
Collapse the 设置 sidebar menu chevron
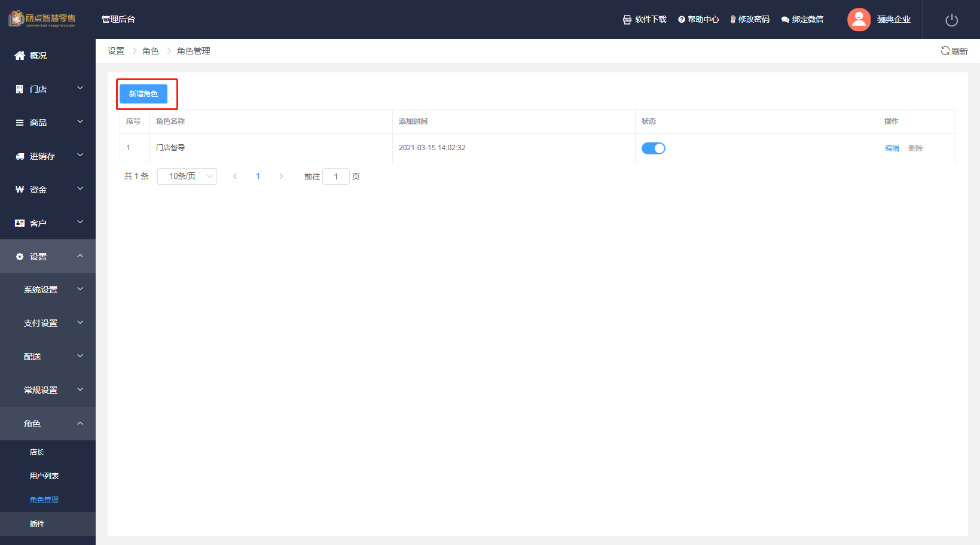[x=80, y=256]
